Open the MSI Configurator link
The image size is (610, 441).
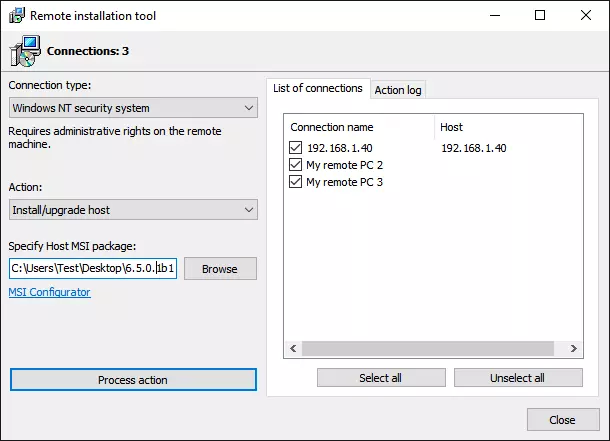click(49, 292)
